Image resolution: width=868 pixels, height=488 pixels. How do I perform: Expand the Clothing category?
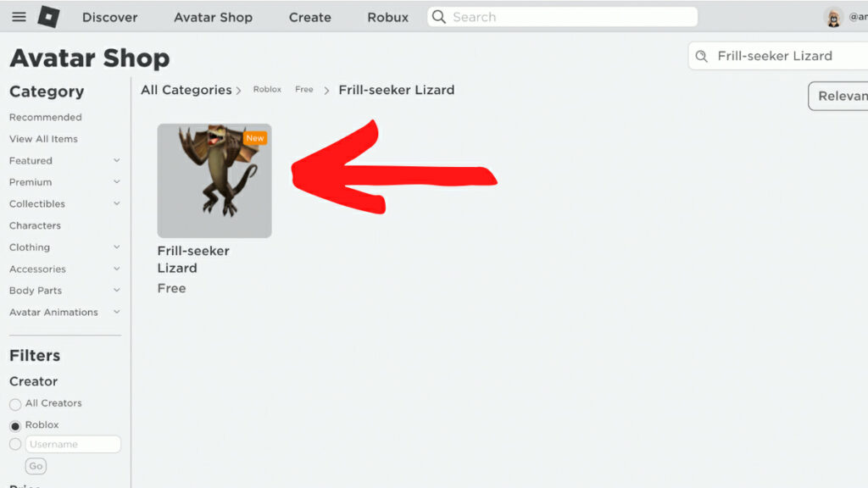coord(117,247)
